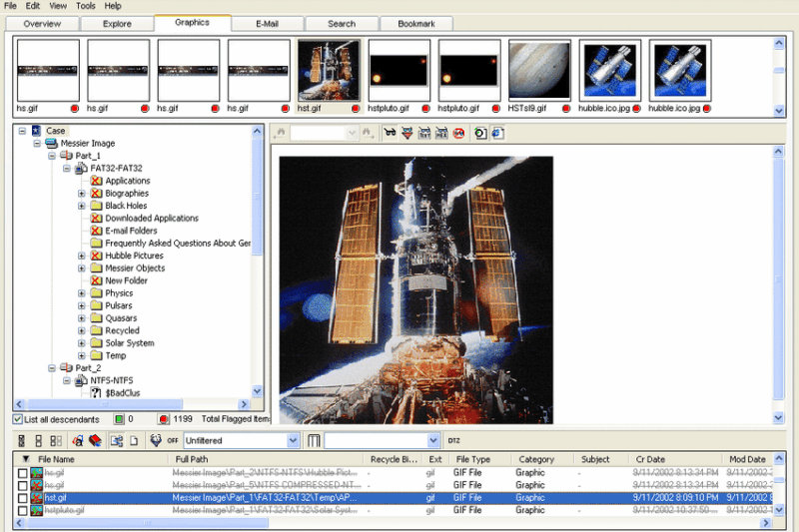Open the Tools menu
The image size is (799, 532).
click(86, 6)
